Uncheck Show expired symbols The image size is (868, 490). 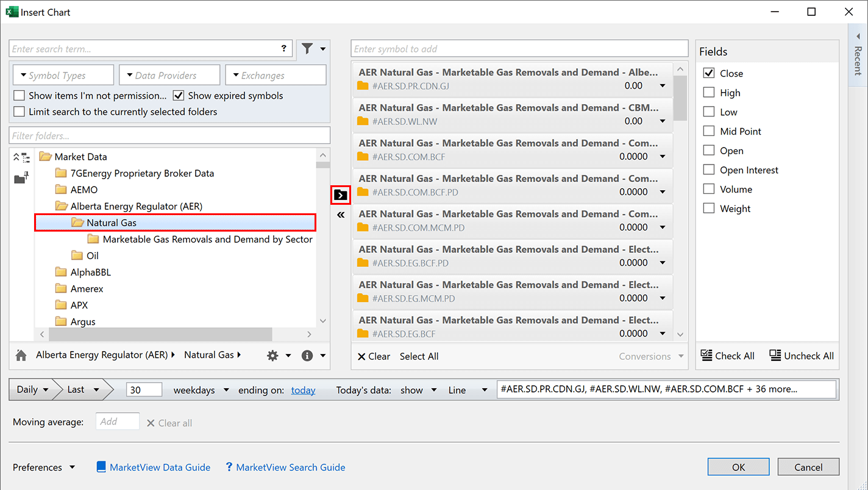pos(179,96)
